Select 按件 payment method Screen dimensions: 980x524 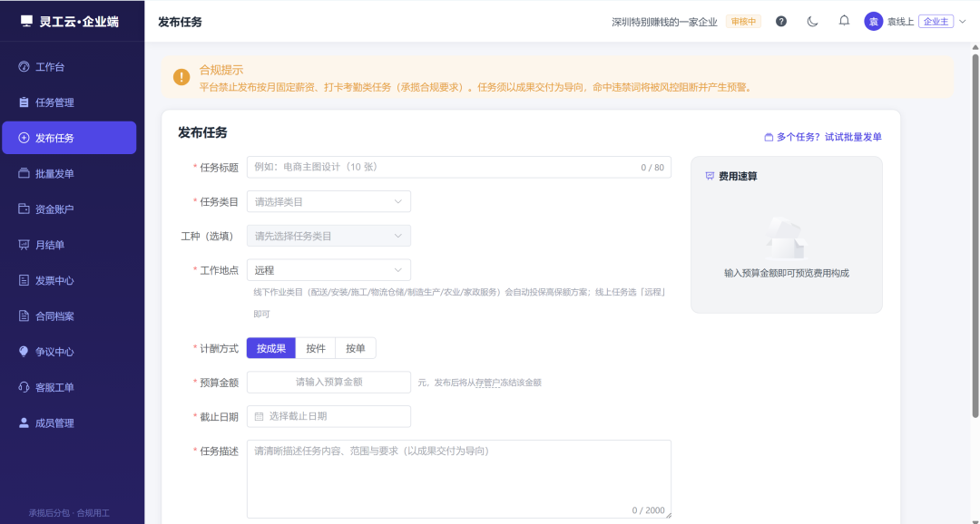316,348
